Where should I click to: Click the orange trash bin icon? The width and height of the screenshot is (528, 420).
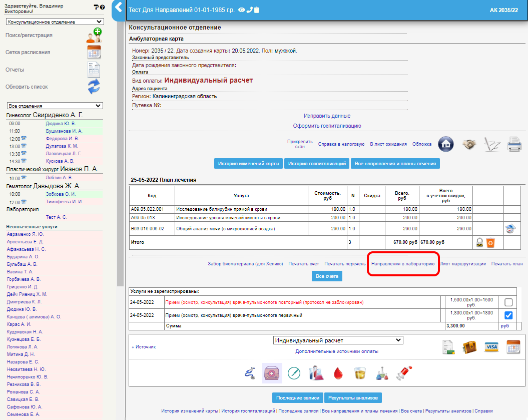click(x=490, y=243)
